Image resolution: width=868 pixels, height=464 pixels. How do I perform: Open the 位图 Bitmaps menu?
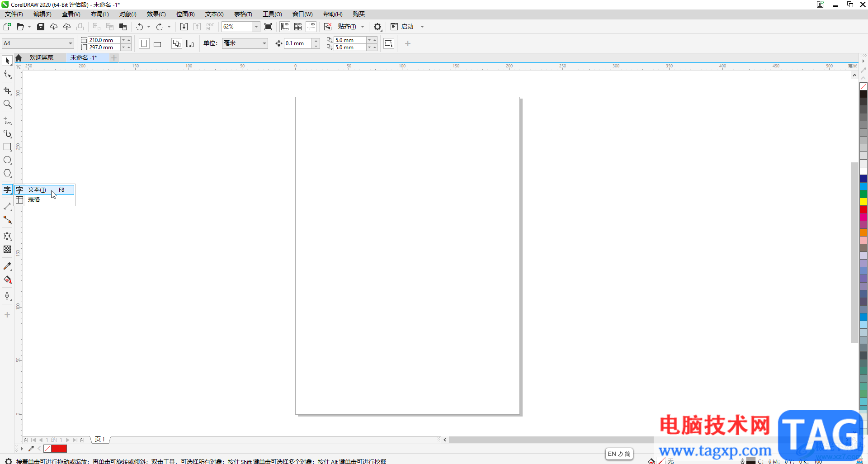click(x=185, y=14)
